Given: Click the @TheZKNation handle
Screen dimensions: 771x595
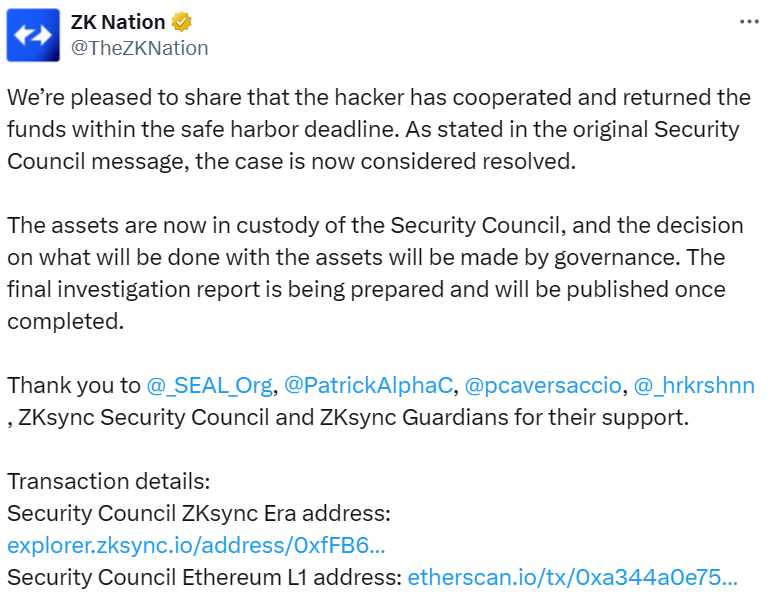Looking at the screenshot, I should [139, 48].
